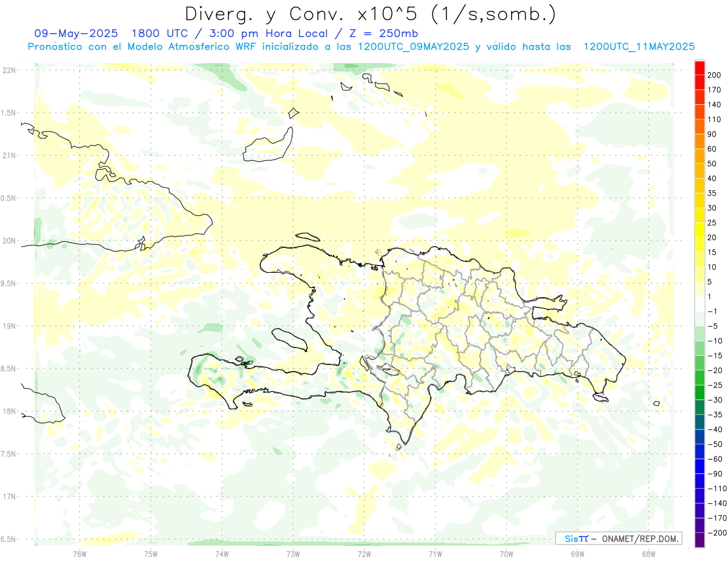Click the '22N' latitude label
This screenshot has width=728, height=562.
(9, 70)
